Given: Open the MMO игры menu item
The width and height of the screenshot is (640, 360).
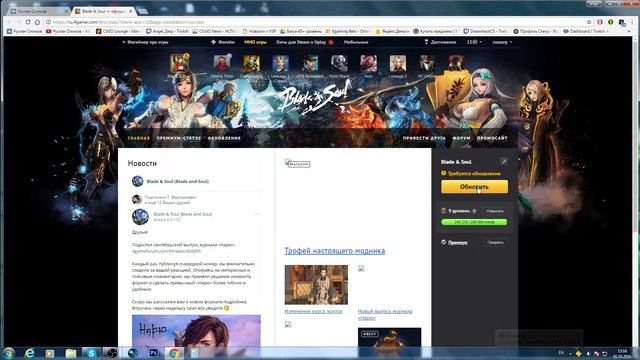Looking at the screenshot, I should [x=255, y=42].
